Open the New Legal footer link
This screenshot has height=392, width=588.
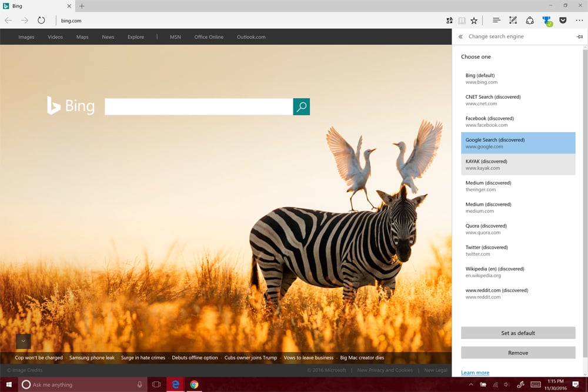pos(435,370)
